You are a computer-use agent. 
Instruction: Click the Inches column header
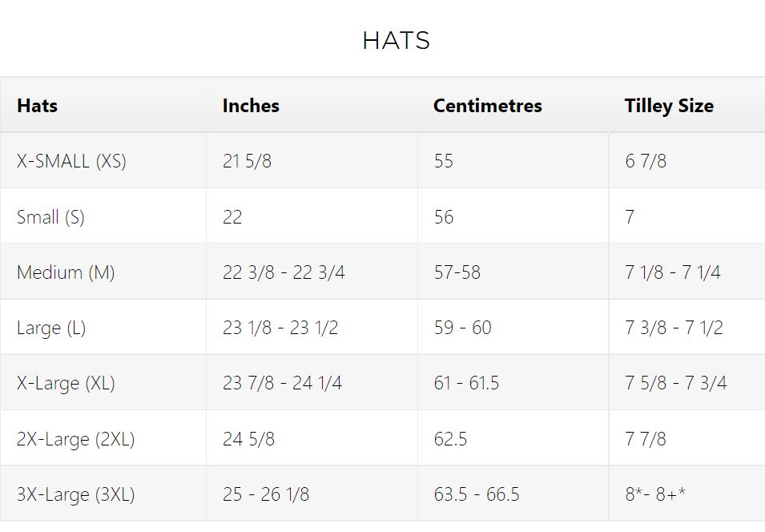pos(251,106)
